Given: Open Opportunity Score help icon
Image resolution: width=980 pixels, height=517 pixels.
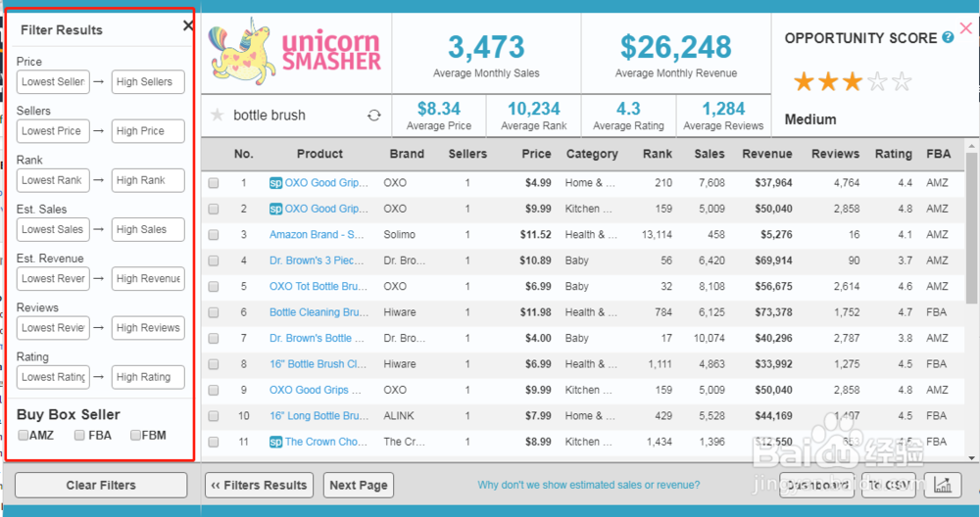Looking at the screenshot, I should pyautogui.click(x=948, y=37).
